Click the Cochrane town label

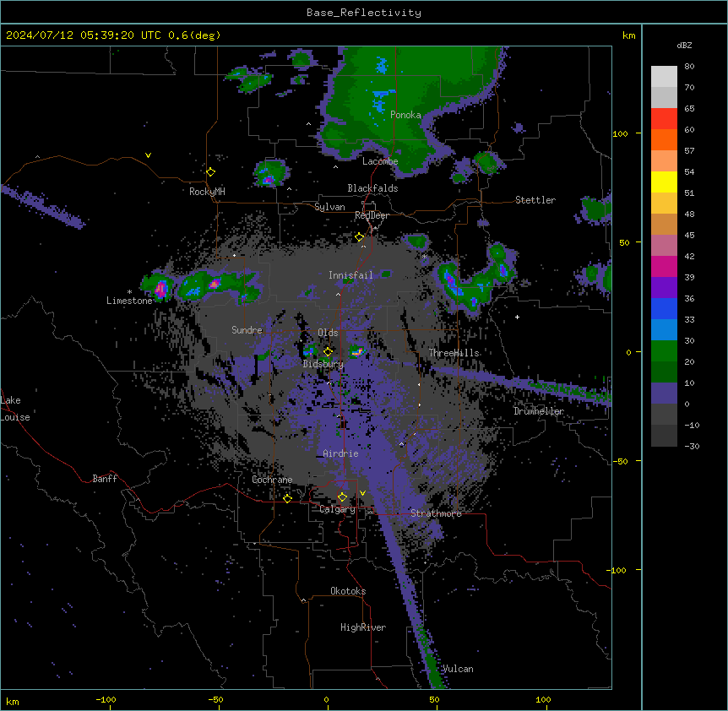click(x=272, y=480)
